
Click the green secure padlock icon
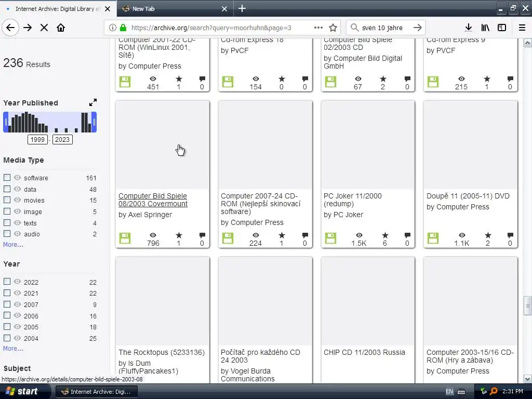[x=123, y=28]
